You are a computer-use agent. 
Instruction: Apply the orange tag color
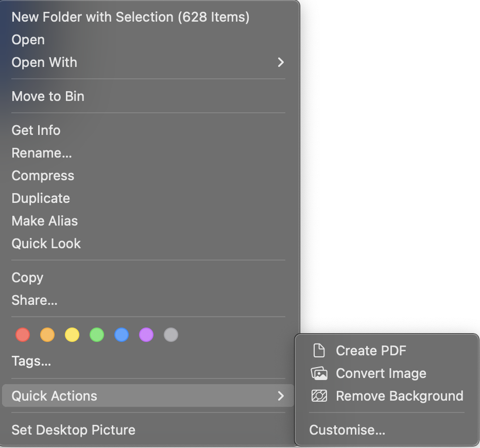[47, 335]
